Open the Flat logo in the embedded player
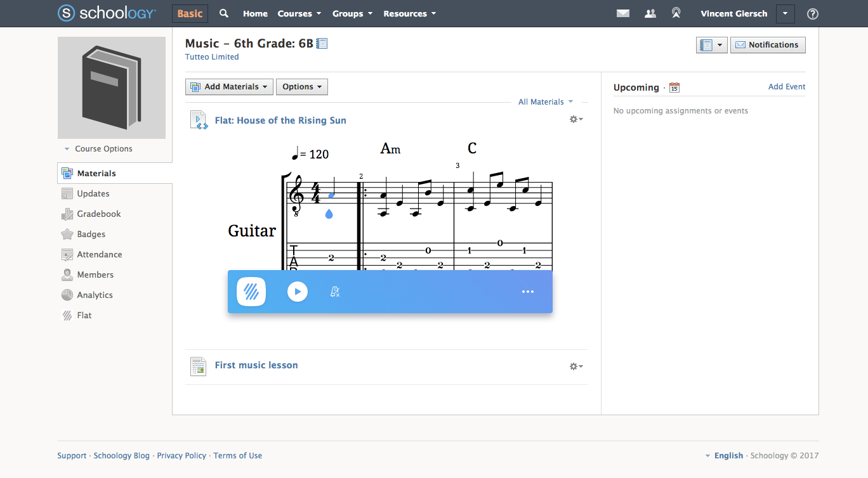This screenshot has width=868, height=478. click(251, 292)
